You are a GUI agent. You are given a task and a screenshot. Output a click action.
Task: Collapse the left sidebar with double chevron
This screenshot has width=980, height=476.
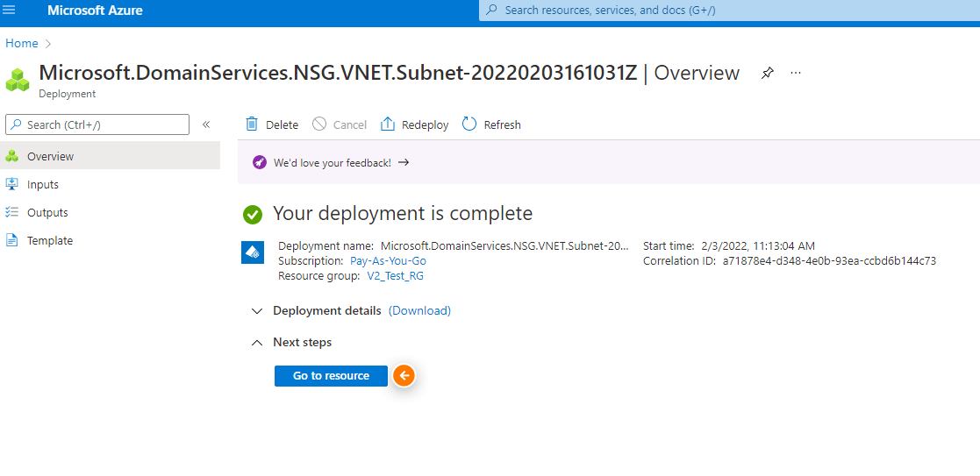click(x=206, y=124)
